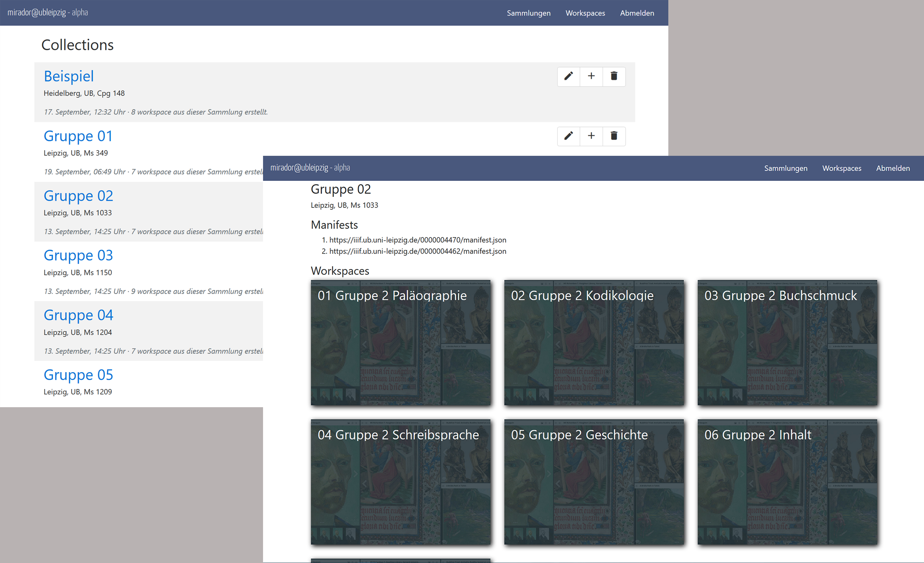This screenshot has height=563, width=924.
Task: Click the mirador@ubleipzig brand in front window
Action: [x=310, y=168]
